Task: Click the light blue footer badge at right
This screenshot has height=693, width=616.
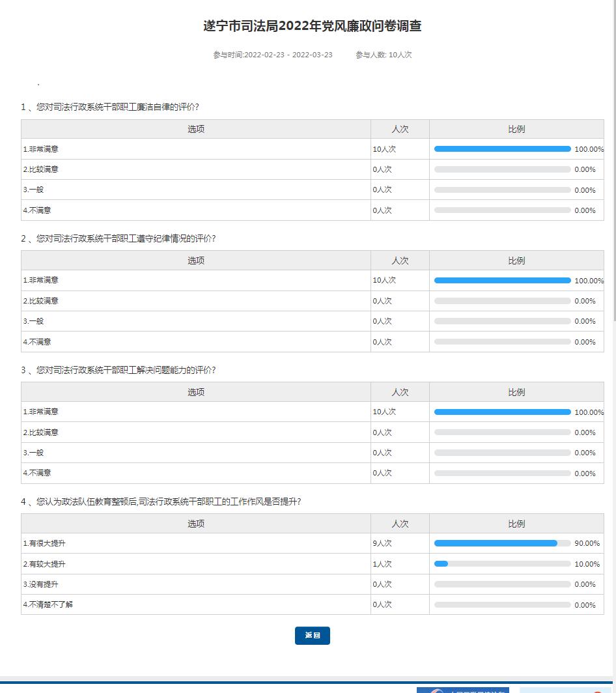Action: click(x=563, y=690)
